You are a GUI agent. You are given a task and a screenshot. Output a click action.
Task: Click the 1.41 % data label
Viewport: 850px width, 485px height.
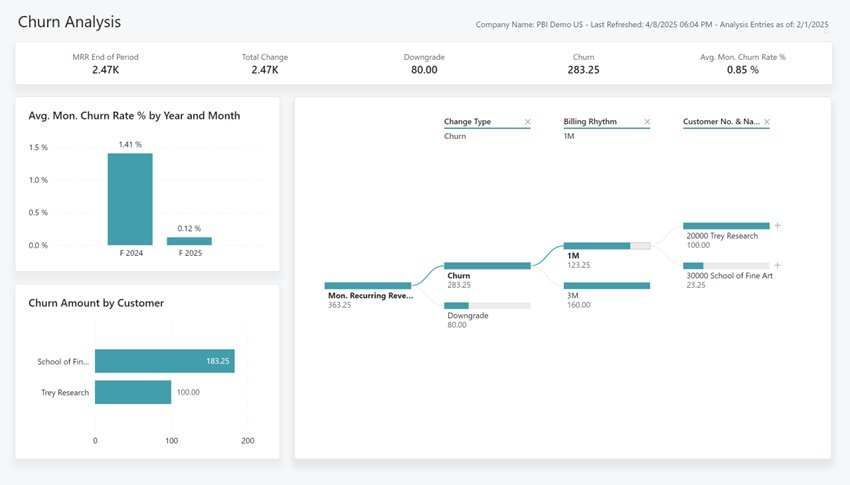point(130,145)
